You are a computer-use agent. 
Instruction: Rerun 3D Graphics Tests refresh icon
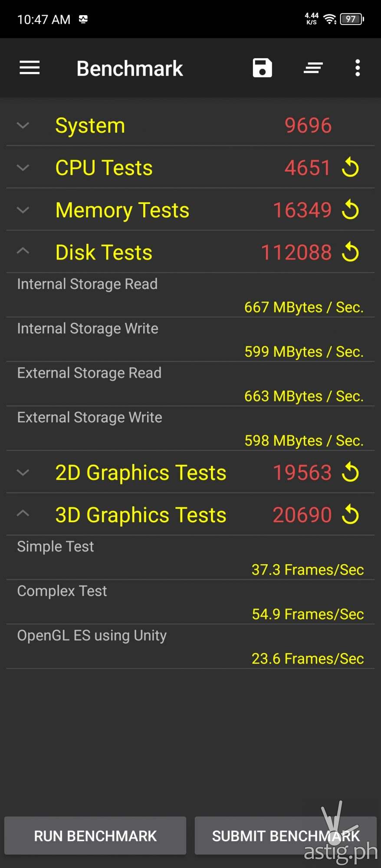(351, 515)
